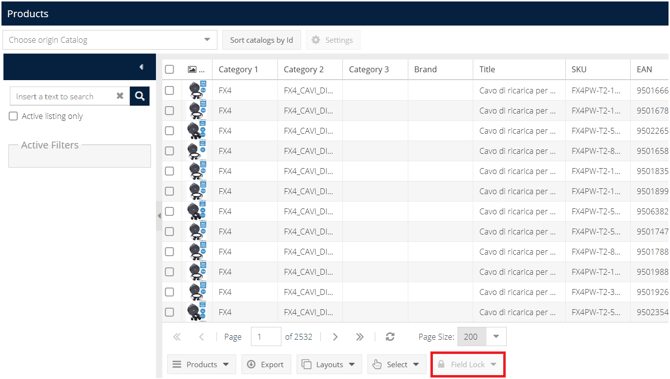This screenshot has height=379, width=670.
Task: Open the Products menu button
Action: (x=201, y=364)
